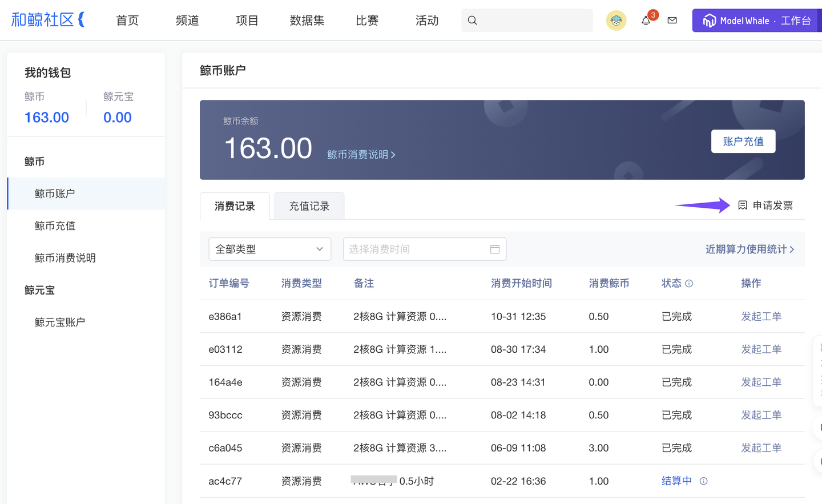Click the 鲸元宝 balance 0.00

(x=118, y=118)
